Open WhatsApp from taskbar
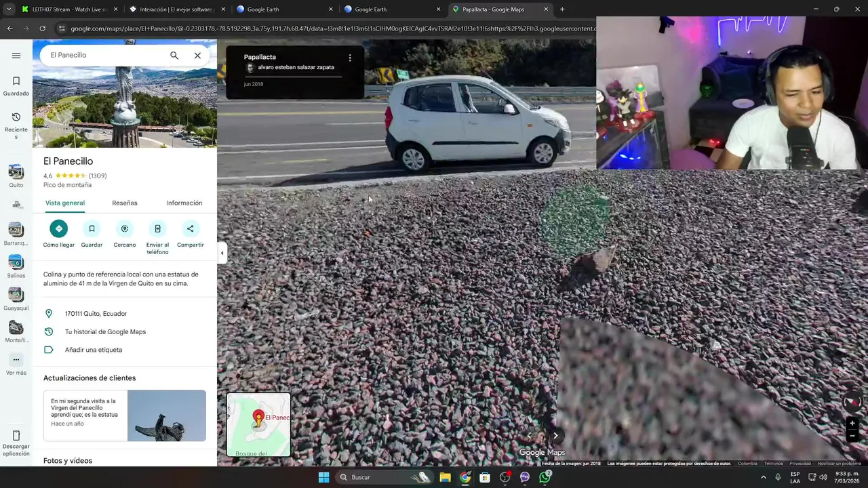This screenshot has width=868, height=488. pos(545,477)
